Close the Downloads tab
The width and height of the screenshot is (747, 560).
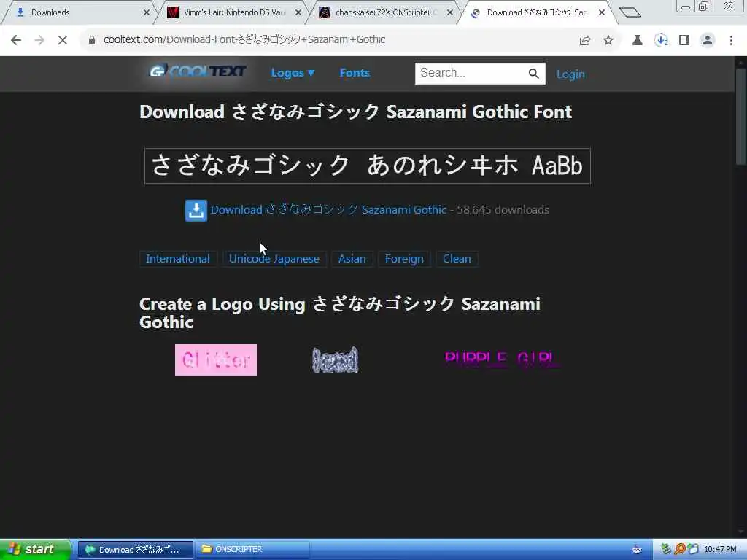[146, 12]
